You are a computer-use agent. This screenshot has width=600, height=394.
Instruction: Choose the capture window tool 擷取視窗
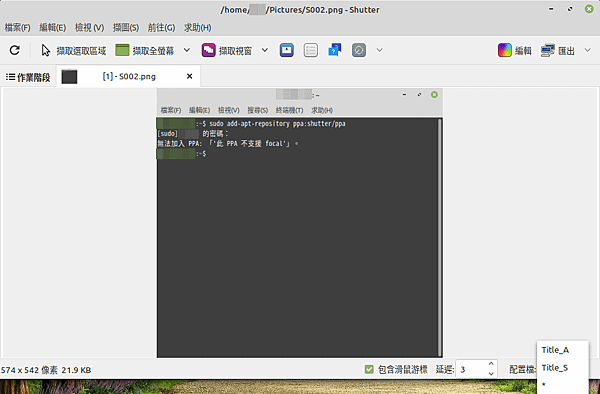227,50
